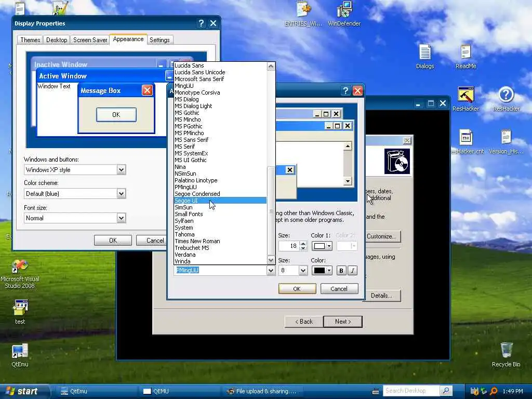Select Times New Roman in font list
This screenshot has width=532, height=399.
(220, 241)
